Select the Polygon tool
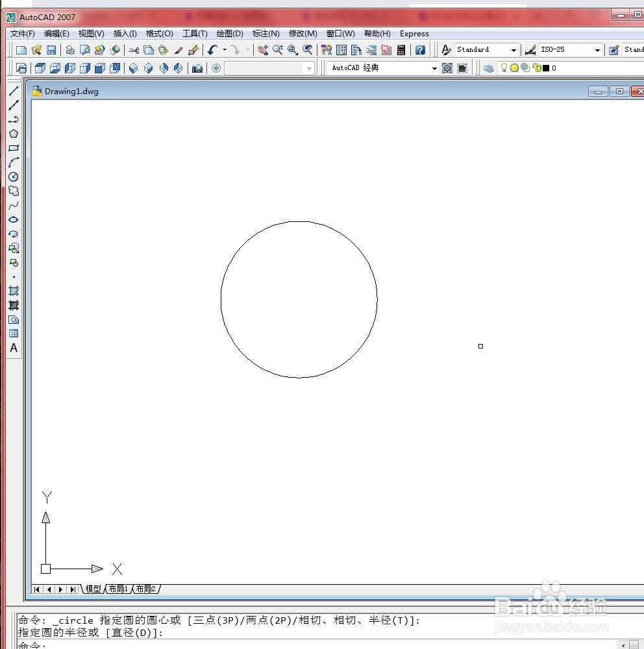644x649 pixels. click(14, 134)
